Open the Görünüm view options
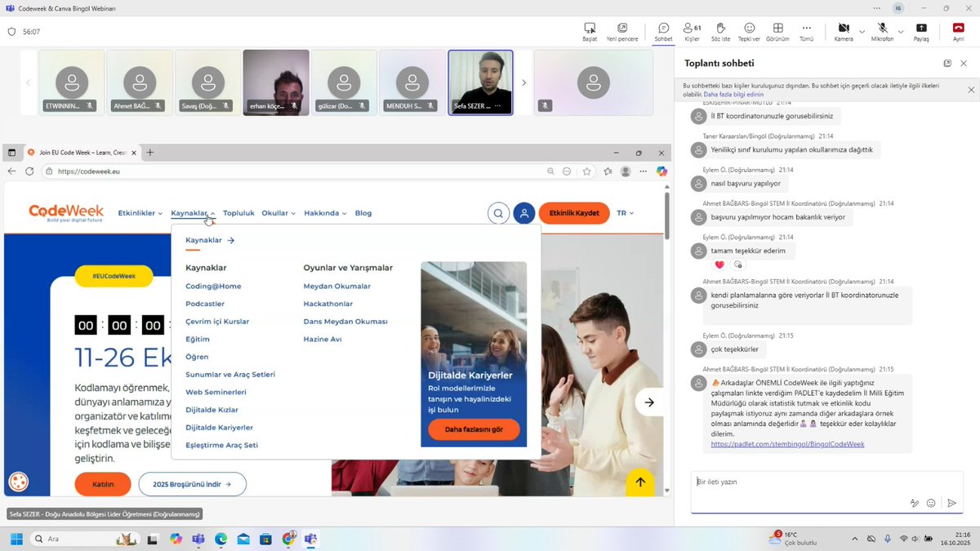The width and height of the screenshot is (980, 551). (x=777, y=32)
